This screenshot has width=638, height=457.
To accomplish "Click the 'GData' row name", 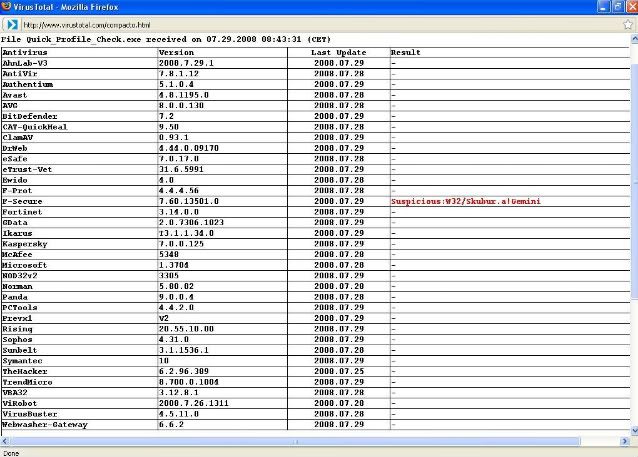I will coord(15,222).
